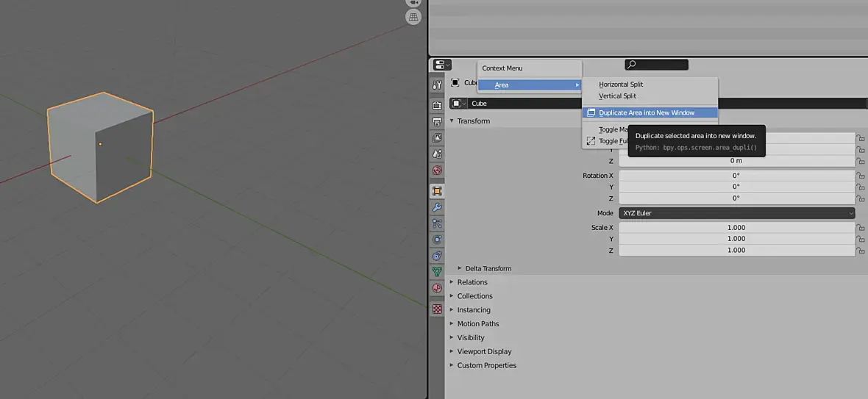Toggle lock on Location X
This screenshot has height=399, width=868.
[x=860, y=138]
